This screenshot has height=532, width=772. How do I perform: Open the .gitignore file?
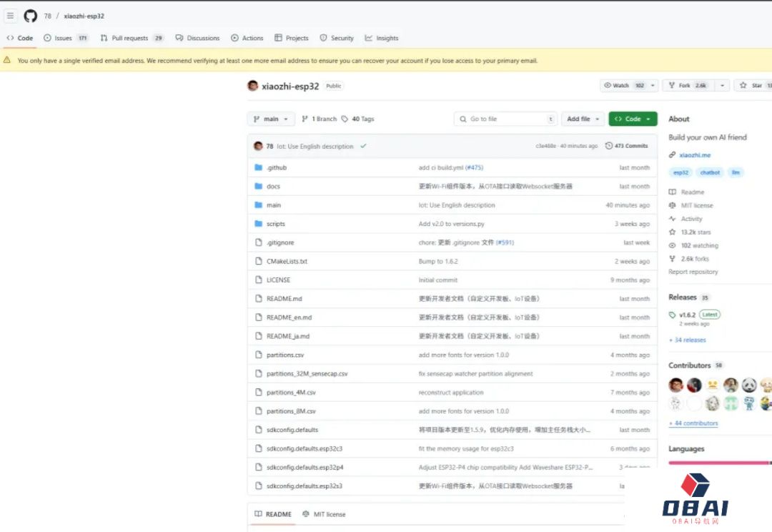point(280,242)
